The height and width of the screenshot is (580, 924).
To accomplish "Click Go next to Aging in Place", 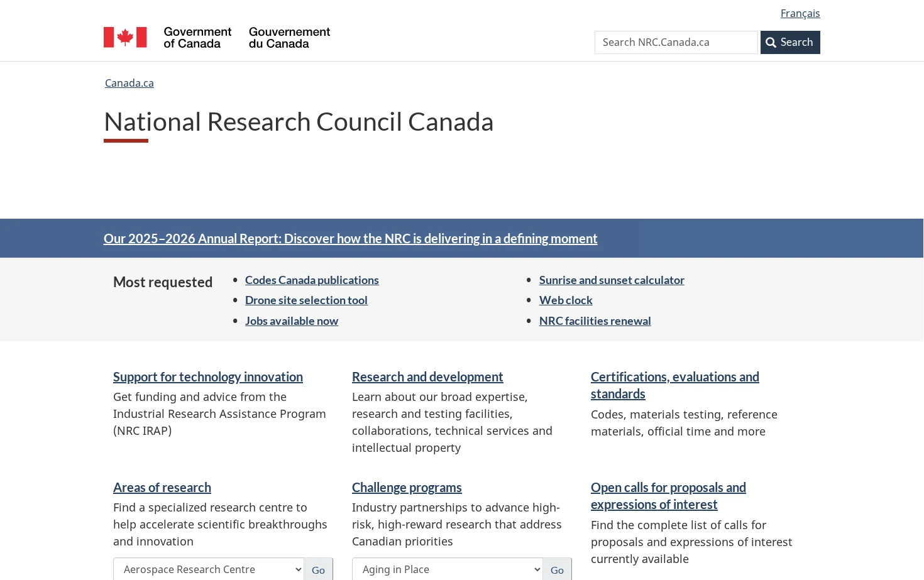I will tap(557, 569).
